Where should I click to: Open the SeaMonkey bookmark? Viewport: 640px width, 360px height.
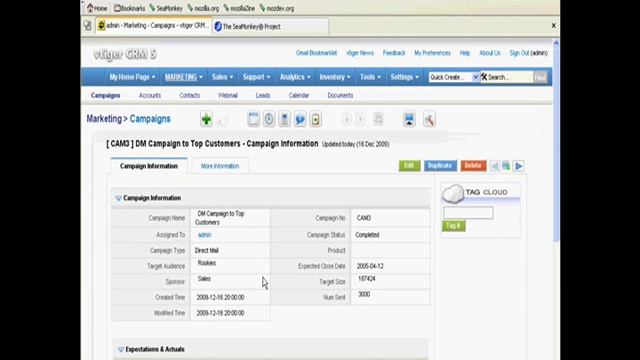166,8
